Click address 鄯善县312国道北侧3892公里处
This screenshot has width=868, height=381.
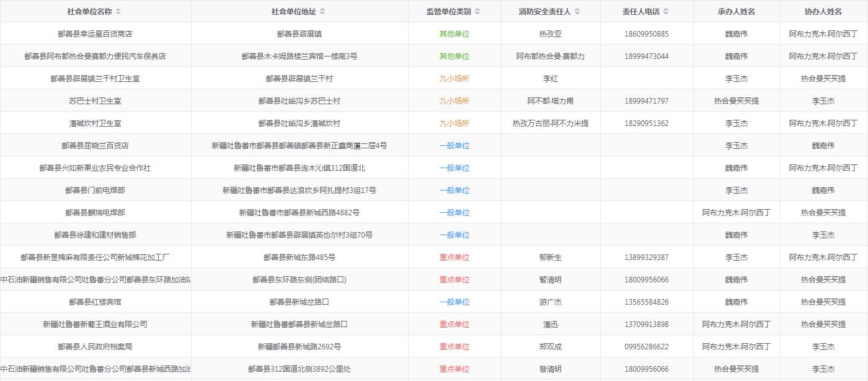pyautogui.click(x=299, y=369)
